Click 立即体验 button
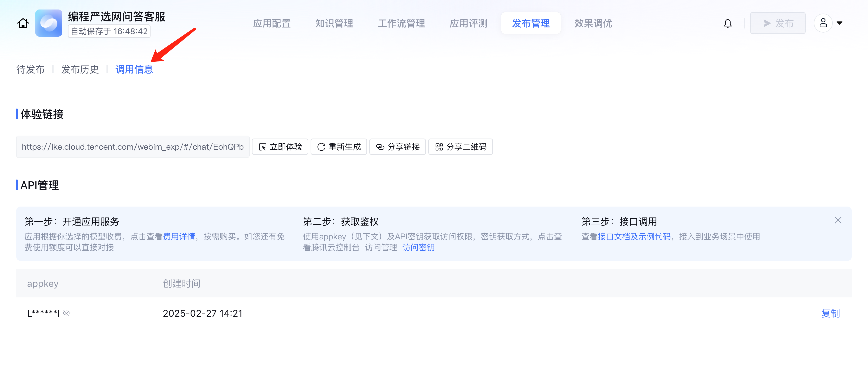Viewport: 868px width, 372px height. click(280, 147)
